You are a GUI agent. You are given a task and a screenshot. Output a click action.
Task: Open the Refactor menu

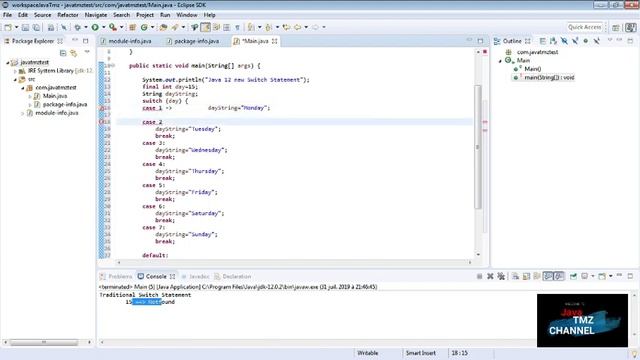coord(68,15)
